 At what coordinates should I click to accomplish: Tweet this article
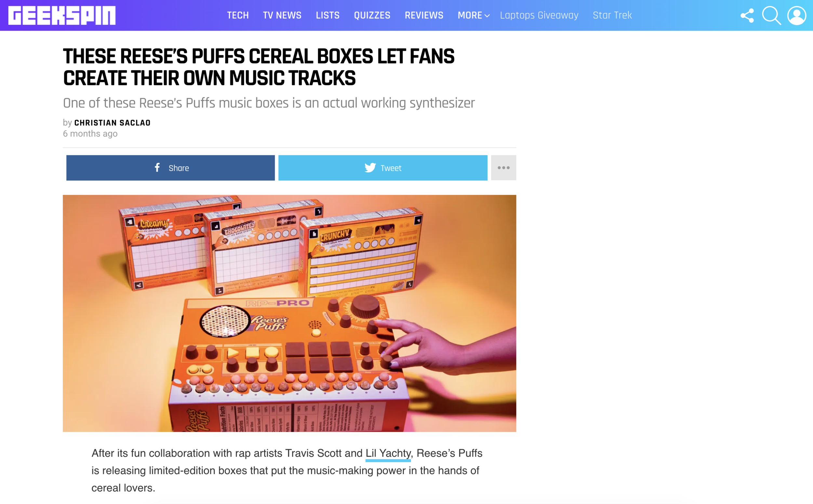(383, 168)
